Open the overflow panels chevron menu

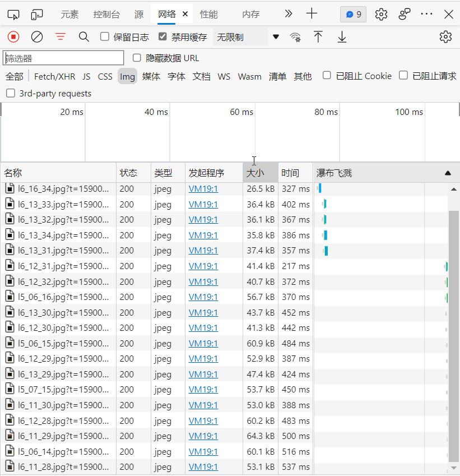coord(287,15)
